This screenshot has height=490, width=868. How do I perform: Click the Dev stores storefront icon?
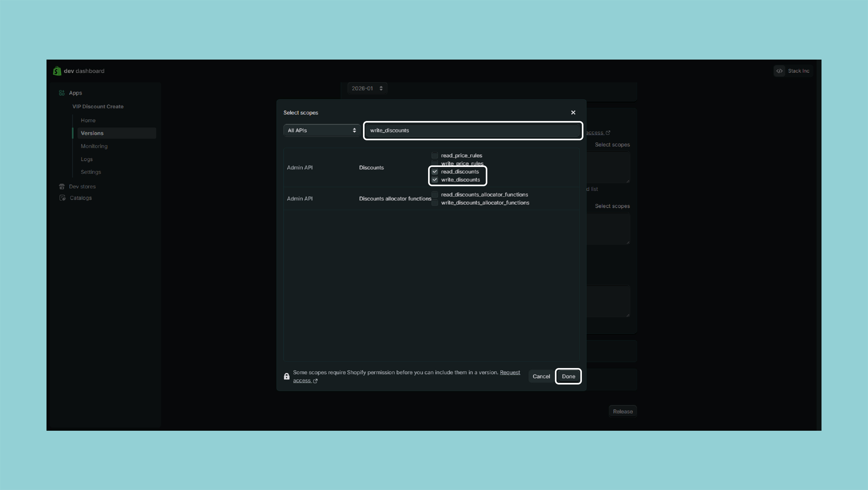pyautogui.click(x=62, y=187)
